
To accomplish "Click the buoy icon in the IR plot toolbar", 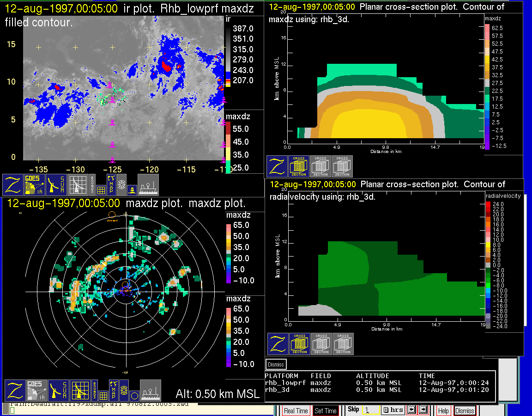I will coord(132,189).
